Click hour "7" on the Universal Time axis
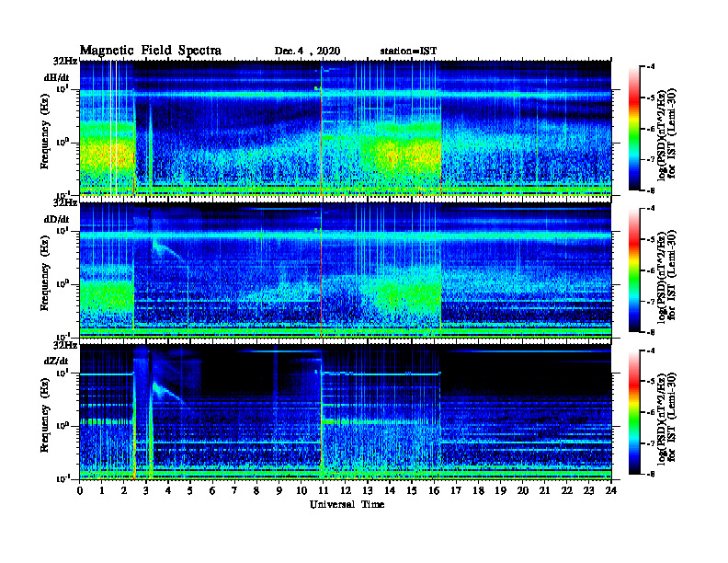 pos(235,491)
